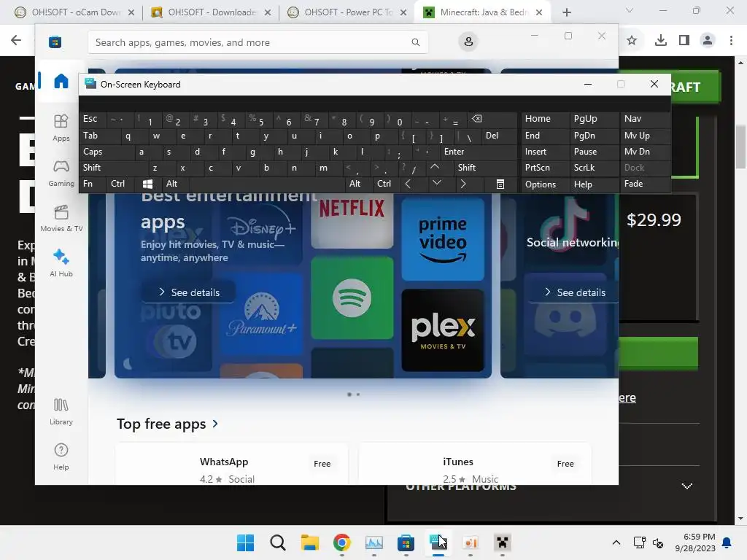Open Chrome tab search dropdown arrow
Image resolution: width=747 pixels, height=560 pixels.
tap(630, 10)
